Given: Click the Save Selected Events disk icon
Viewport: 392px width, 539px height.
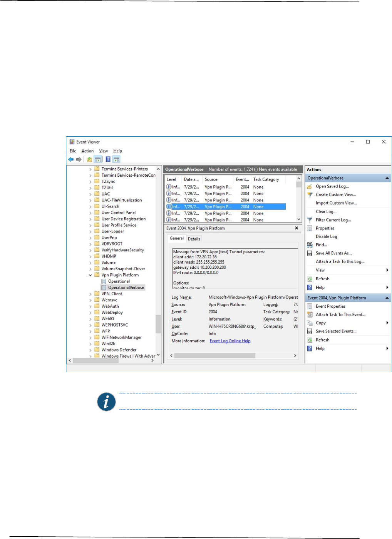Looking at the screenshot, I should [x=310, y=331].
